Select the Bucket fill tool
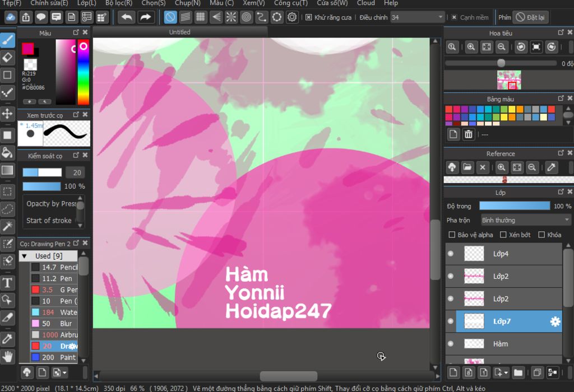This screenshot has width=574, height=392. tap(8, 152)
